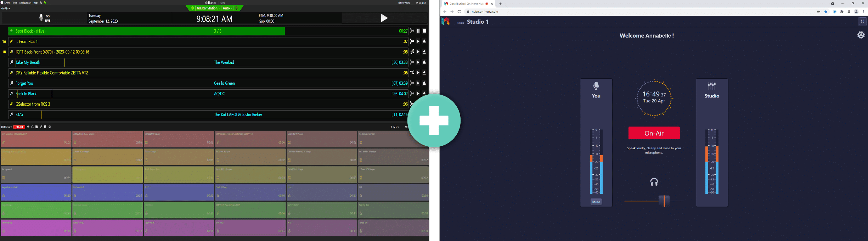Open the Configuration menu

point(25,3)
